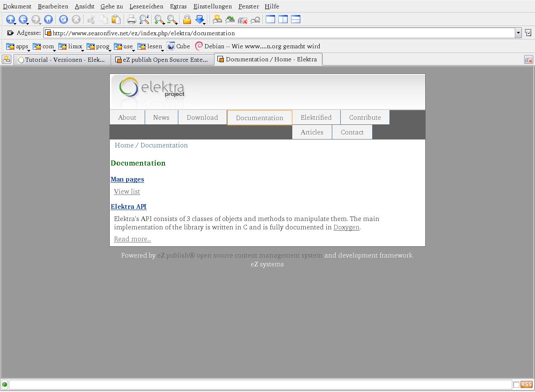535x392 pixels.
Task: Click the elektra project logo
Action: click(x=152, y=87)
